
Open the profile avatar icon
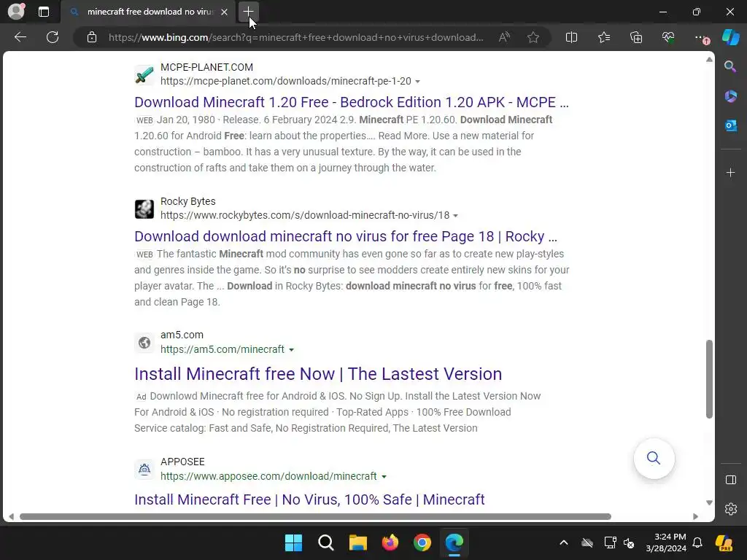[16, 12]
